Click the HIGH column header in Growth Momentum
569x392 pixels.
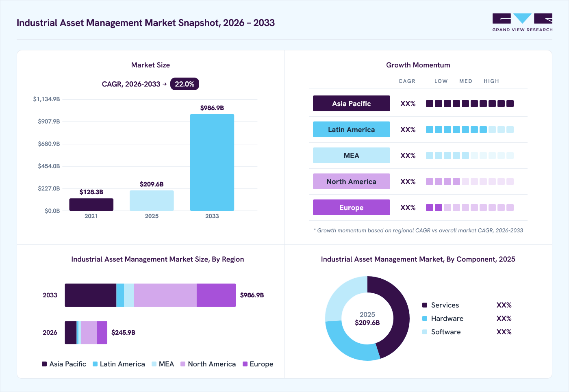(491, 81)
